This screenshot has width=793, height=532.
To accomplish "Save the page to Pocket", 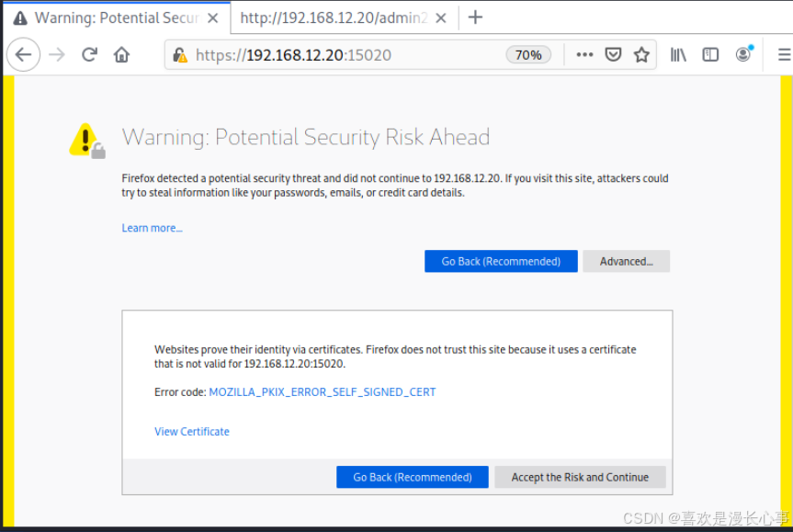I will 613,54.
